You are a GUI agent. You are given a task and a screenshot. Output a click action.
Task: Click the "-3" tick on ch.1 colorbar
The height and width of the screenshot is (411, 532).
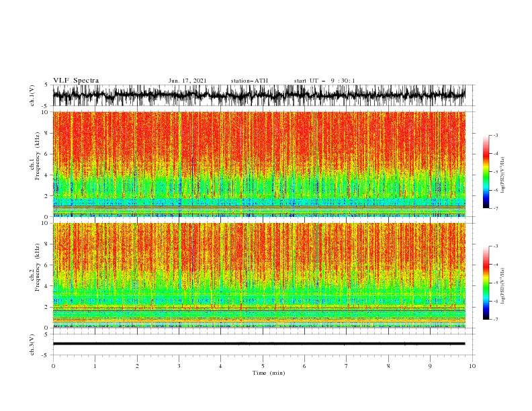click(x=495, y=135)
